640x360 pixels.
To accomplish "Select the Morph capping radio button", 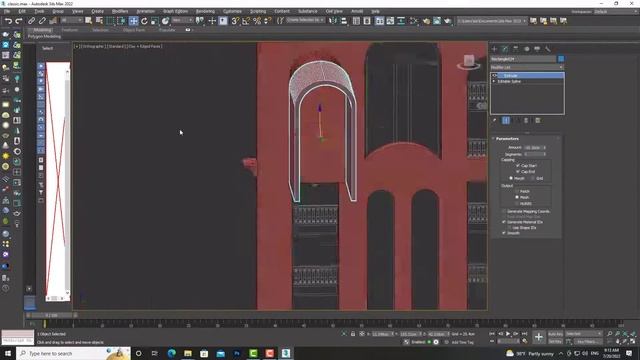I will click(511, 178).
